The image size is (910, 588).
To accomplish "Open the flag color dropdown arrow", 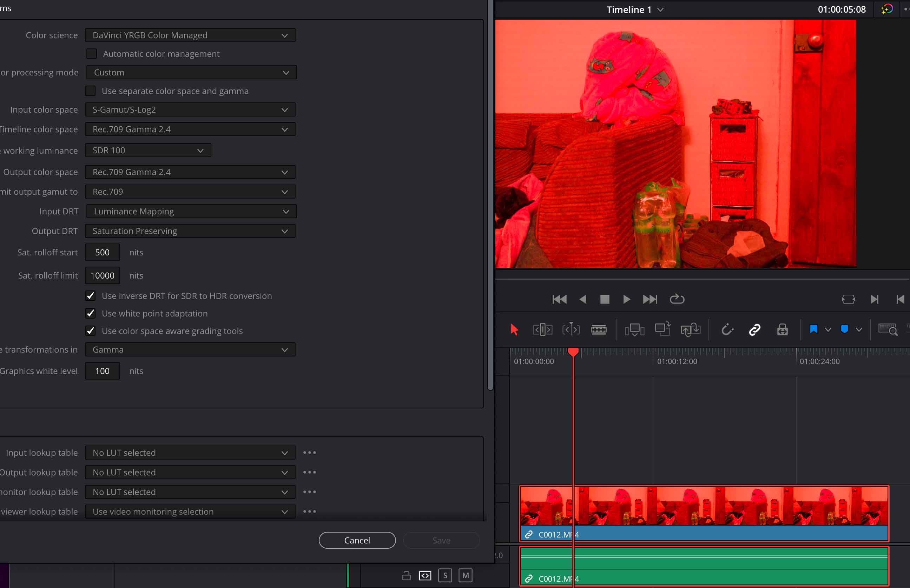I will pos(828,330).
